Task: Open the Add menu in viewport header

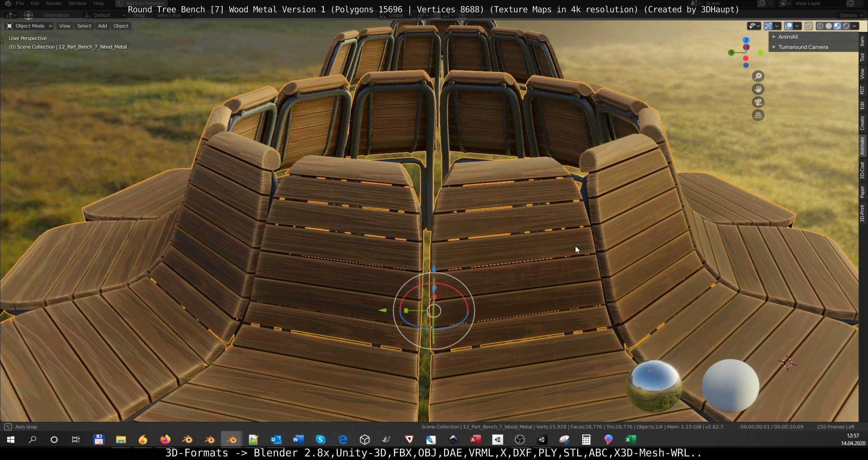Action: coord(102,26)
